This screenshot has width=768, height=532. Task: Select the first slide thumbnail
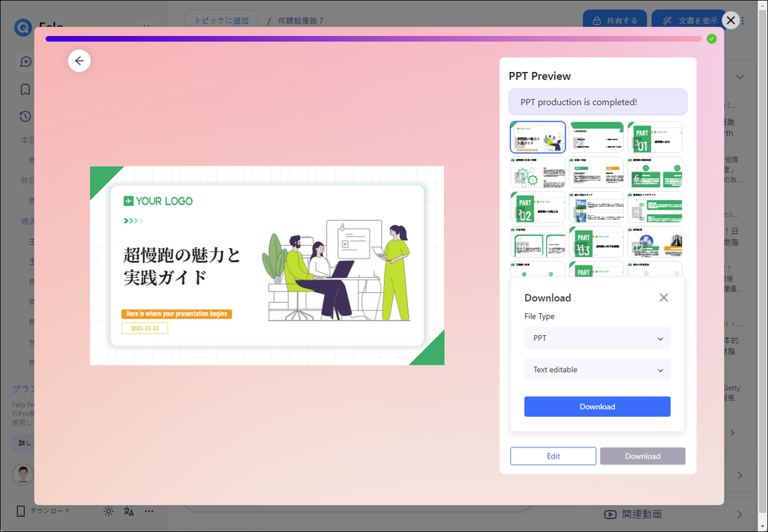(x=538, y=136)
